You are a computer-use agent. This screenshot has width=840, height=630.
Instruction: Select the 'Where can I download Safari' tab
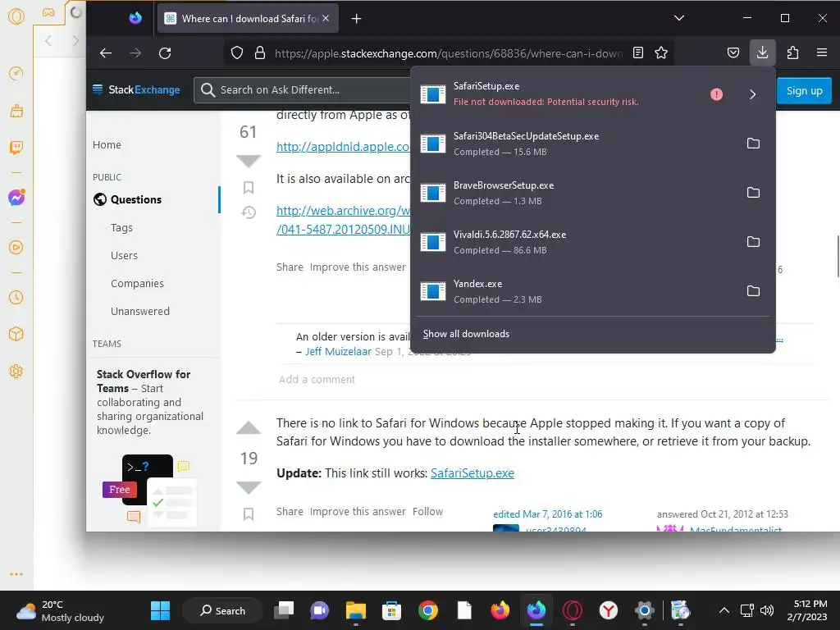pos(248,19)
